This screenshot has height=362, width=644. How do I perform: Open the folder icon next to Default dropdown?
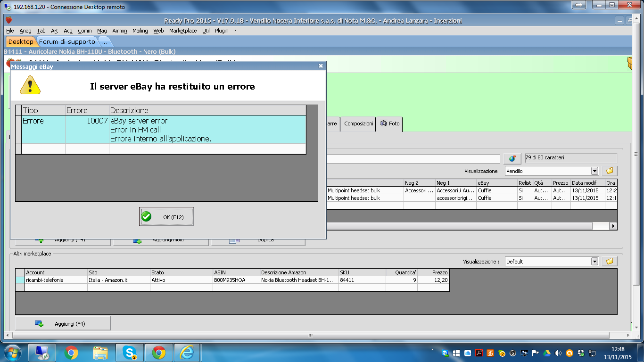pyautogui.click(x=609, y=261)
